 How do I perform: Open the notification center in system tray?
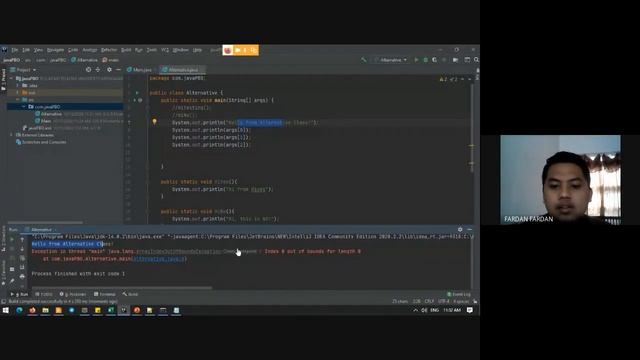click(469, 310)
